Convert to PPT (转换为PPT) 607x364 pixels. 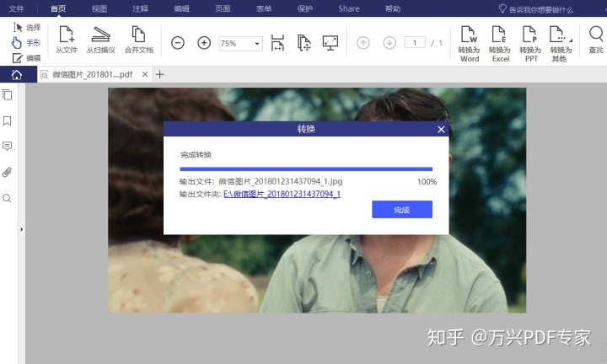[530, 43]
